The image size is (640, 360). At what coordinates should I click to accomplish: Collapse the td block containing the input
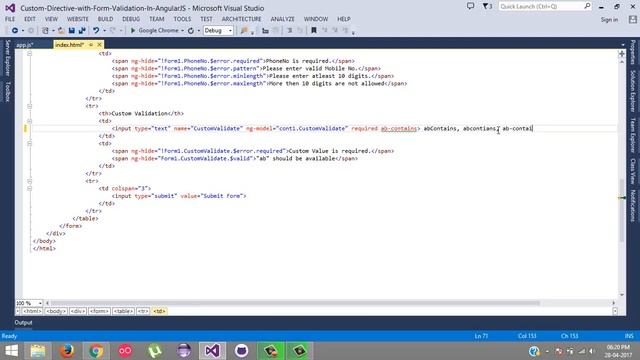click(29, 121)
